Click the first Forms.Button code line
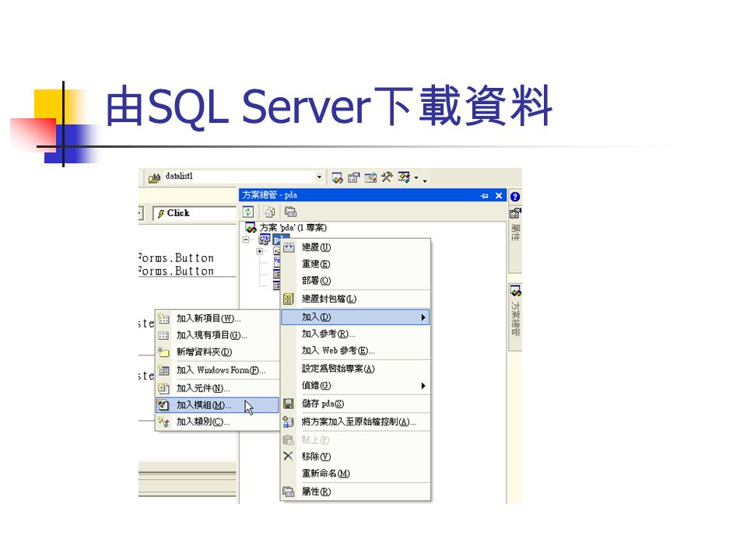 click(x=176, y=258)
